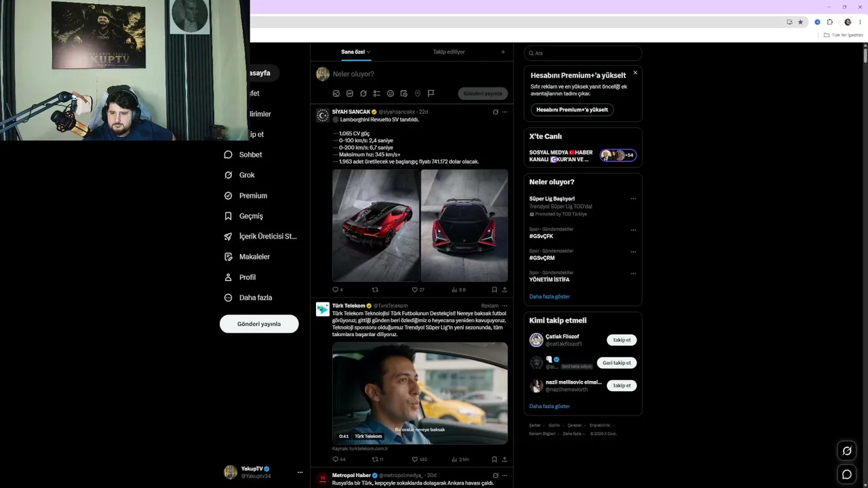This screenshot has width=868, height=488.
Task: Open Grok image tool in composer
Action: [x=363, y=94]
